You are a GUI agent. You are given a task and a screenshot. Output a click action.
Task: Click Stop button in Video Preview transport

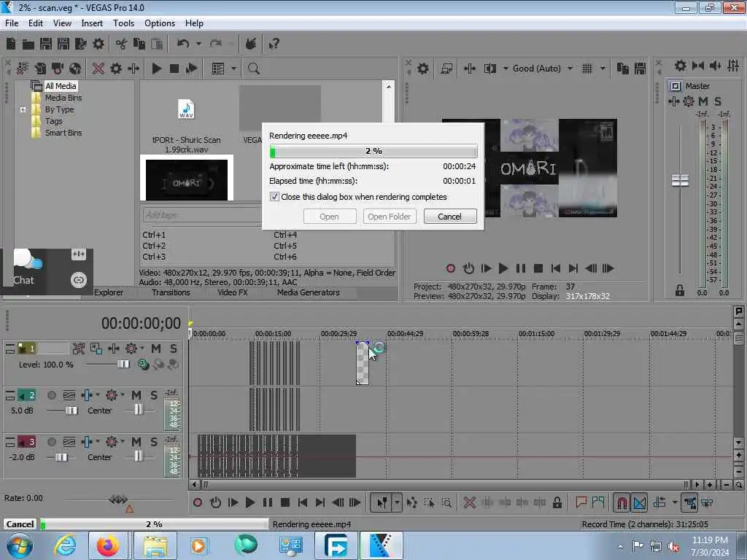click(538, 268)
